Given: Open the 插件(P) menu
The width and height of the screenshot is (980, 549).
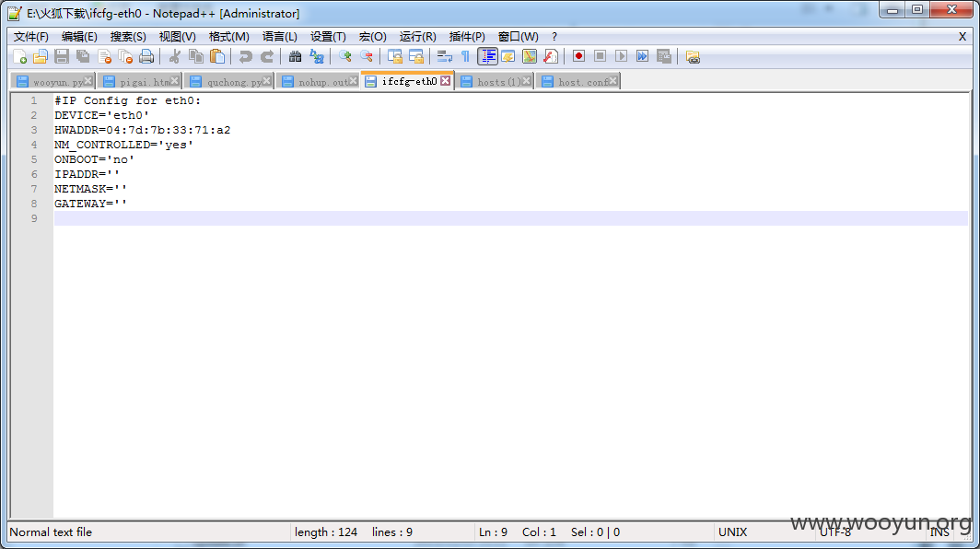Looking at the screenshot, I should click(x=466, y=37).
